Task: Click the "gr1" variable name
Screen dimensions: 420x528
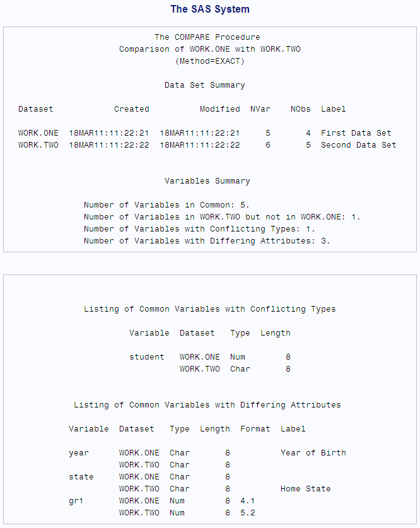Action: (x=76, y=501)
